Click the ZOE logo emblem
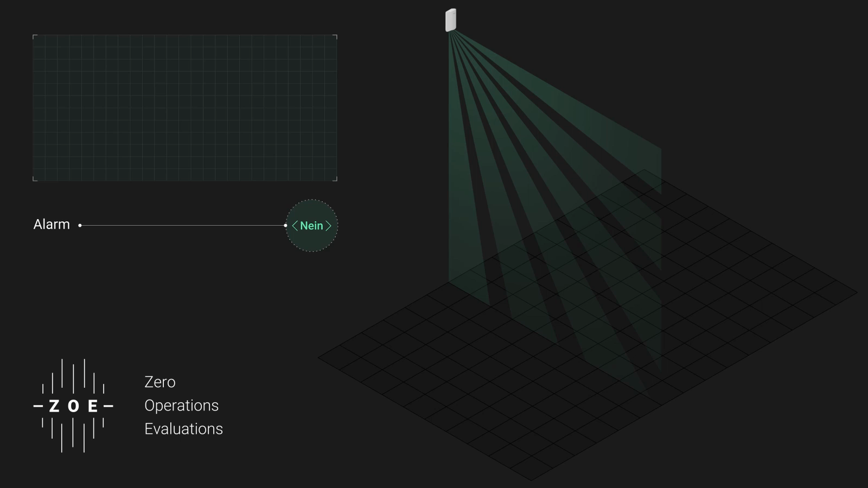This screenshot has height=488, width=868. tap(73, 406)
